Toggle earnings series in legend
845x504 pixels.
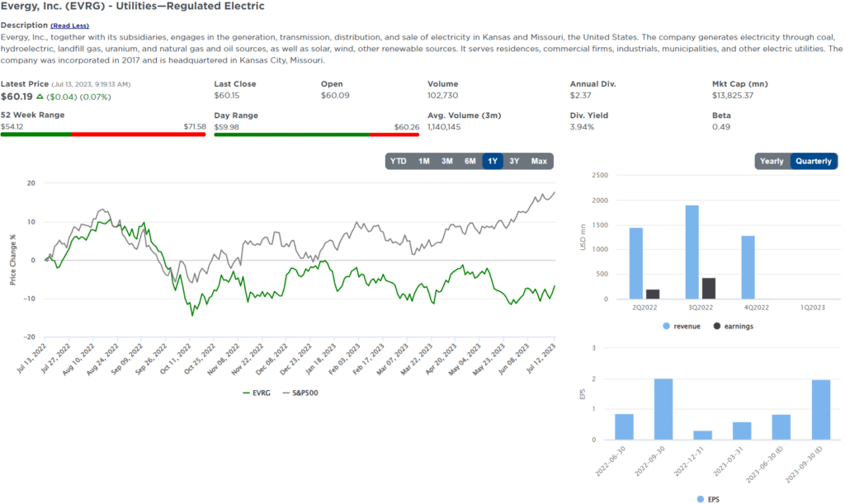[733, 327]
